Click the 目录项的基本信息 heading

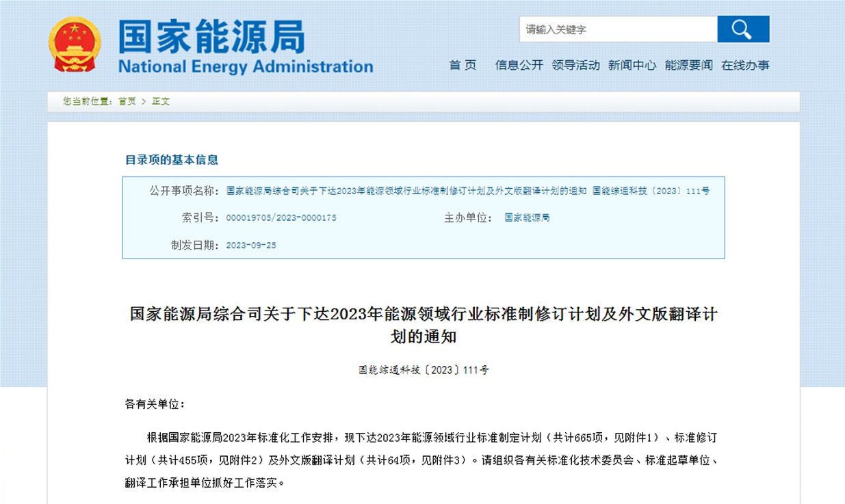pyautogui.click(x=172, y=160)
